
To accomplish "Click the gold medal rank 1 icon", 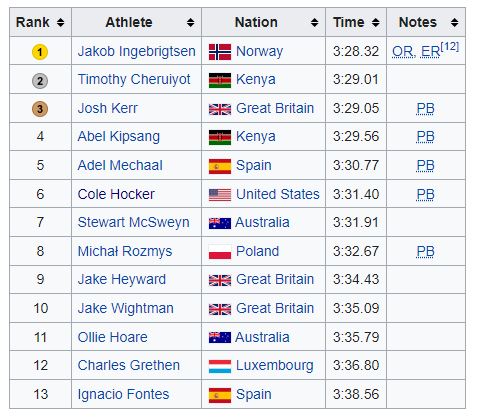I will (40, 52).
